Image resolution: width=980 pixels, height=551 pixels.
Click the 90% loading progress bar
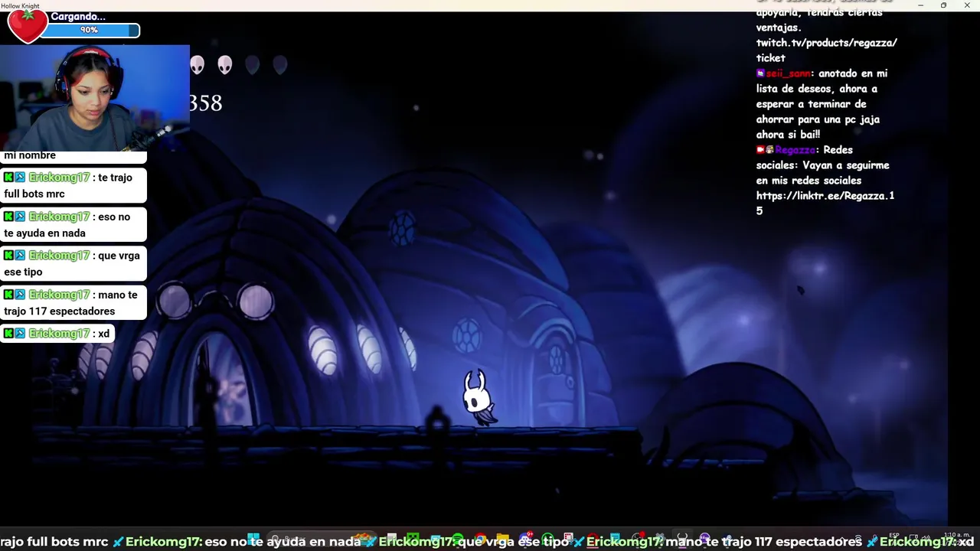click(90, 31)
